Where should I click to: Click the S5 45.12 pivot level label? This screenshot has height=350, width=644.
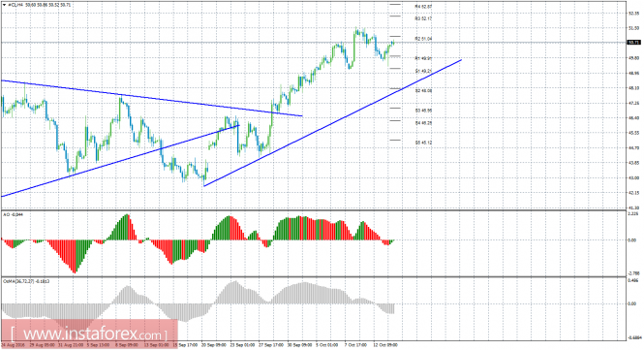(423, 143)
